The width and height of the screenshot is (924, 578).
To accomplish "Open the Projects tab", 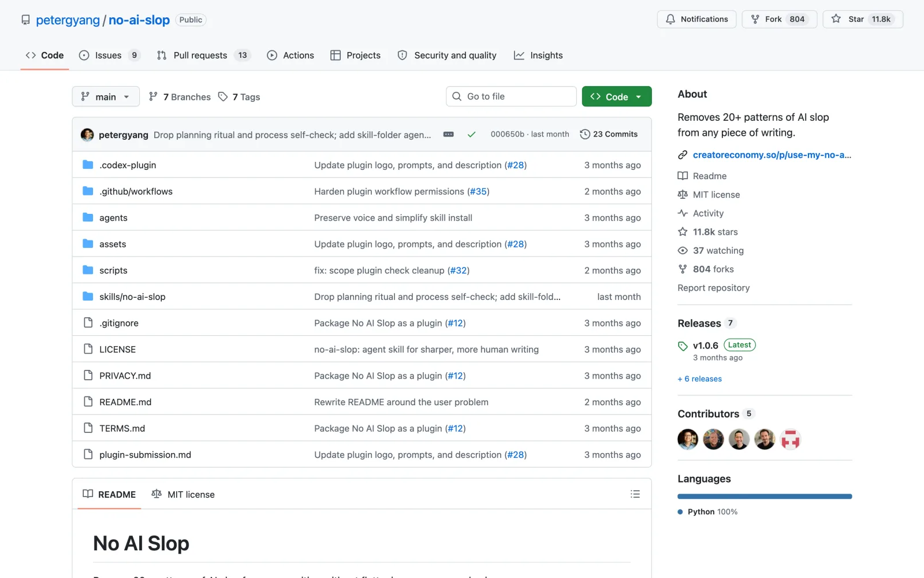I will [355, 55].
